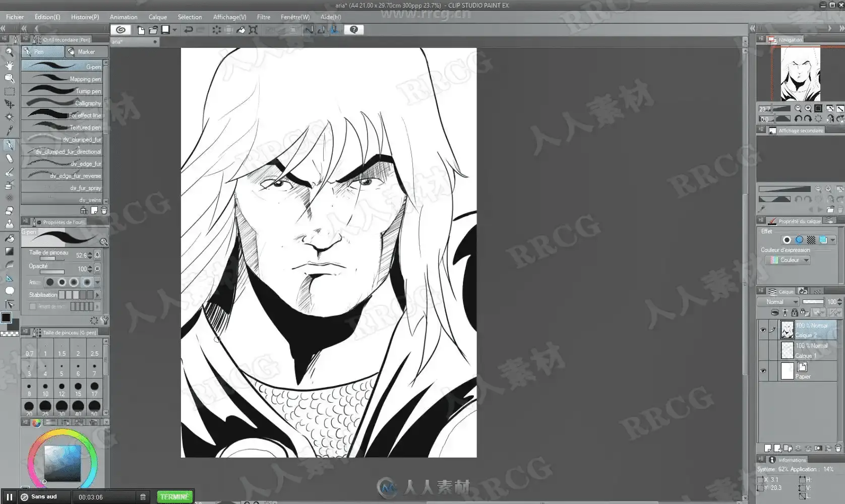The width and height of the screenshot is (845, 504).
Task: Open Sub Tool panel menu icon
Action: (x=26, y=39)
